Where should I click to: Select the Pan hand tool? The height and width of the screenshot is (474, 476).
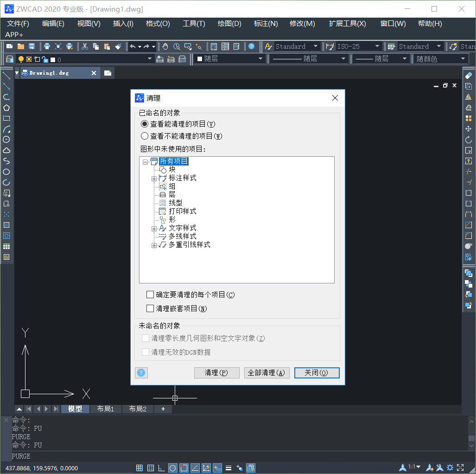click(x=165, y=46)
